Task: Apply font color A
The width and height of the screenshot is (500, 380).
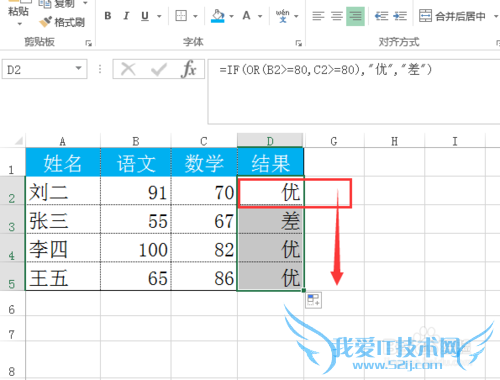Action: point(246,16)
